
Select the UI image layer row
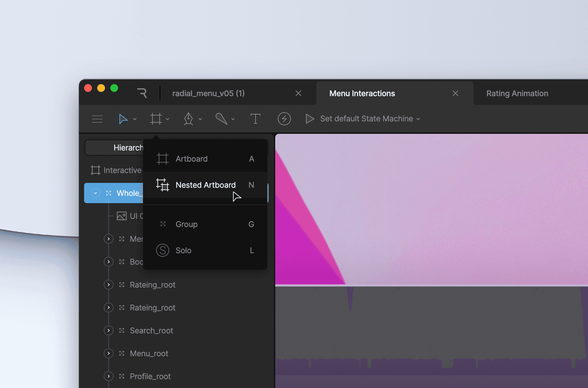(130, 216)
